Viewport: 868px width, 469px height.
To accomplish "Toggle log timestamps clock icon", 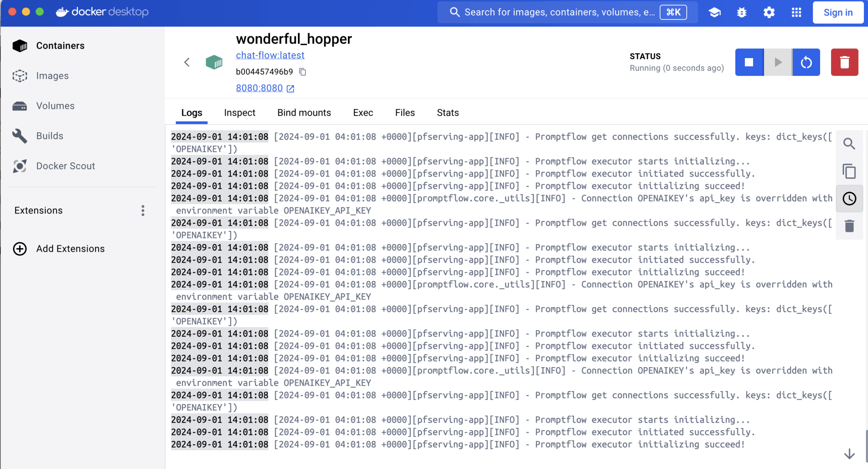I will [849, 199].
